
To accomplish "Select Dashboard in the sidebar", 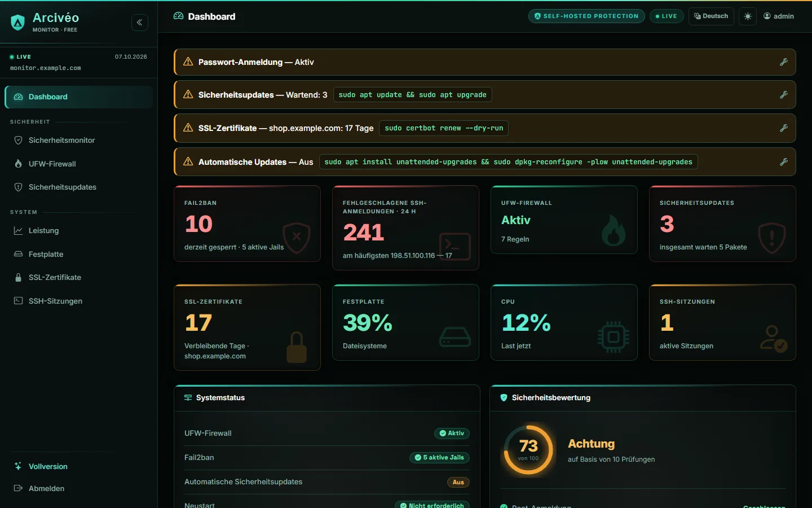I will (79, 97).
